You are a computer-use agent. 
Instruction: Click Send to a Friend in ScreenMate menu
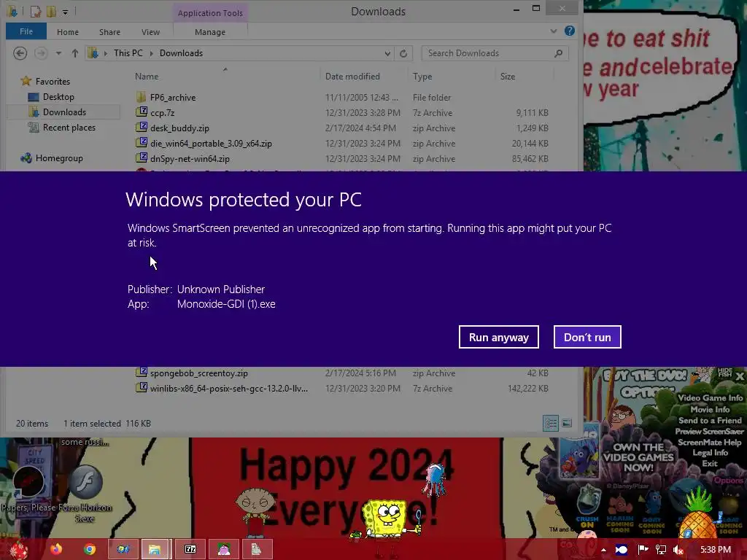pos(710,421)
